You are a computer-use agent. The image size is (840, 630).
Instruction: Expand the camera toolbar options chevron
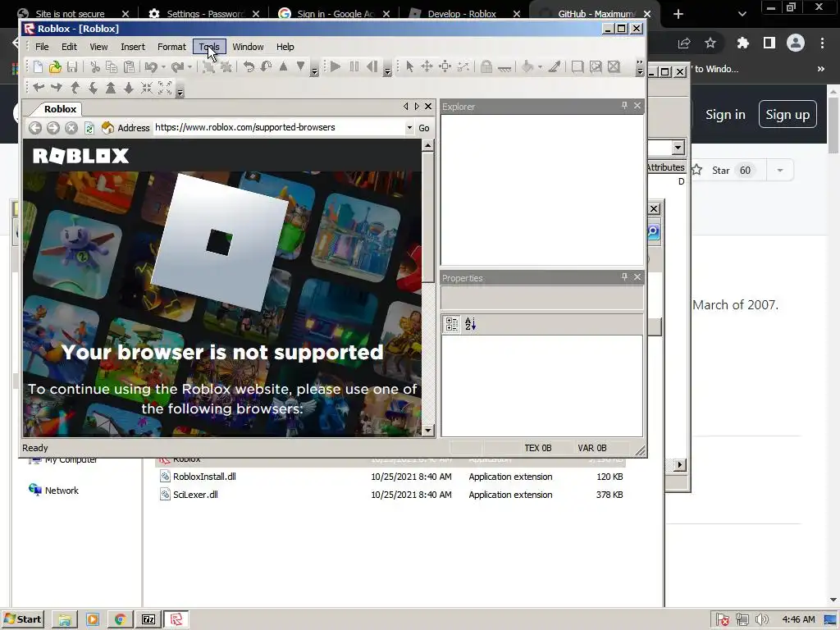(x=180, y=92)
